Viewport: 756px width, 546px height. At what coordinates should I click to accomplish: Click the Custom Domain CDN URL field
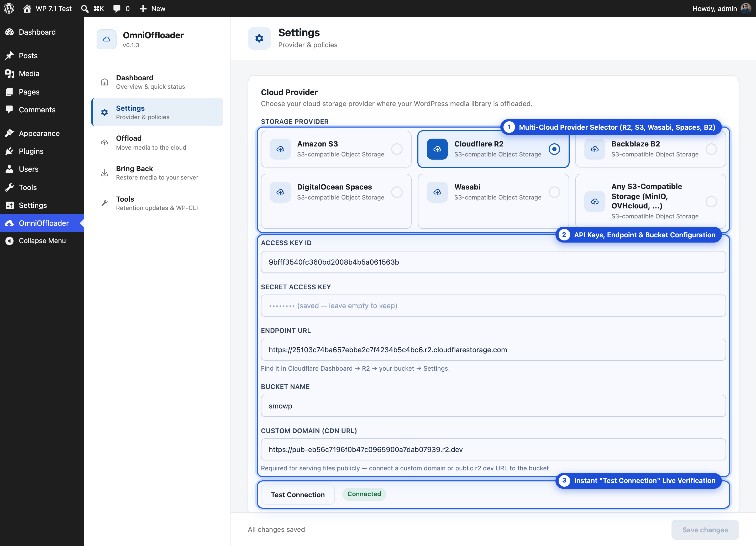[493, 449]
